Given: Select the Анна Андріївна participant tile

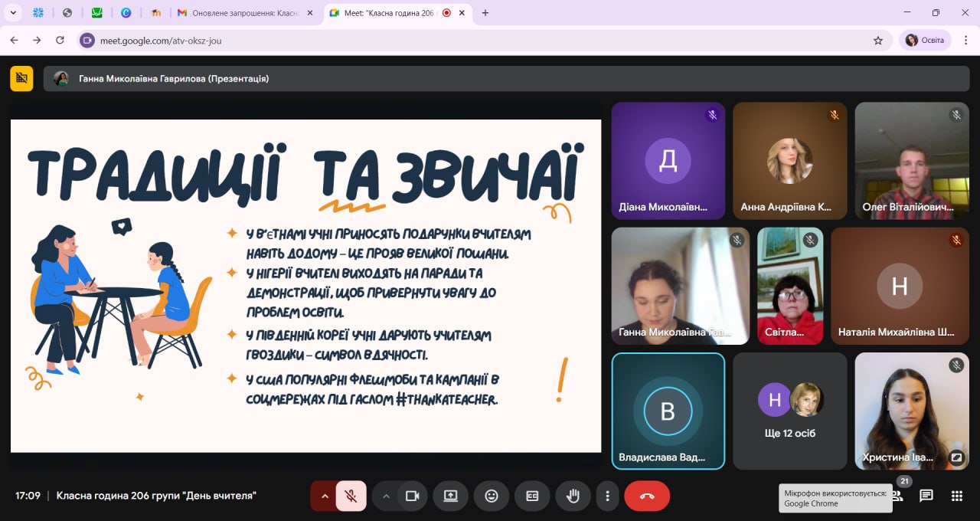Looking at the screenshot, I should 790,161.
